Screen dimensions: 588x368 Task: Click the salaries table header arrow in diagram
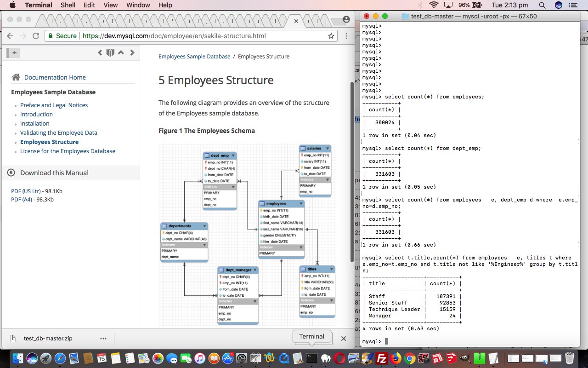pyautogui.click(x=328, y=149)
